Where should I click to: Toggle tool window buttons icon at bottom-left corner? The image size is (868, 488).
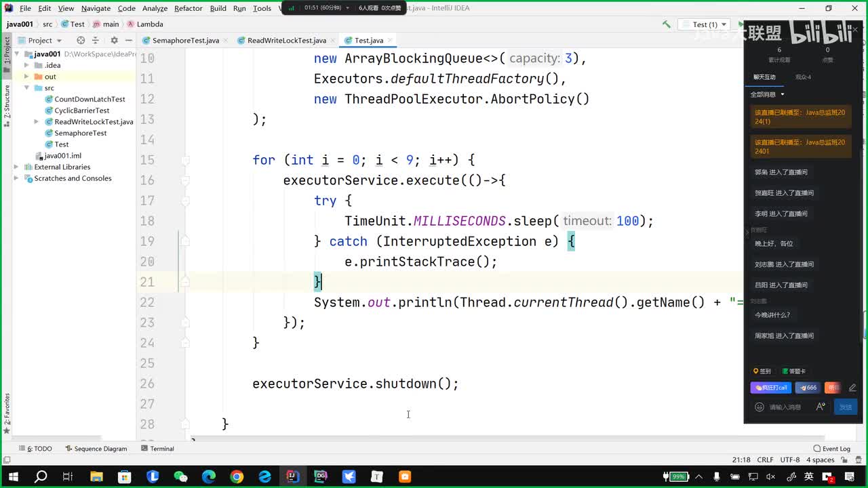pyautogui.click(x=6, y=460)
